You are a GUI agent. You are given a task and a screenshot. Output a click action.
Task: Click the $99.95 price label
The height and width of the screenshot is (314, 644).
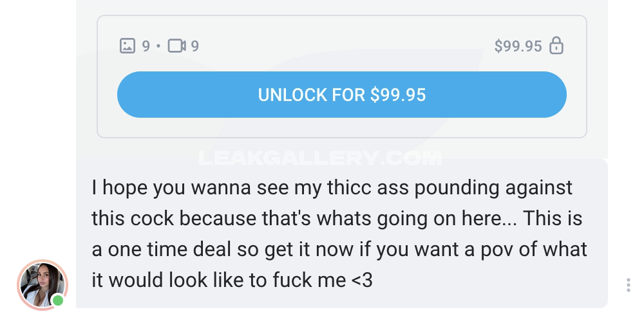coord(518,46)
